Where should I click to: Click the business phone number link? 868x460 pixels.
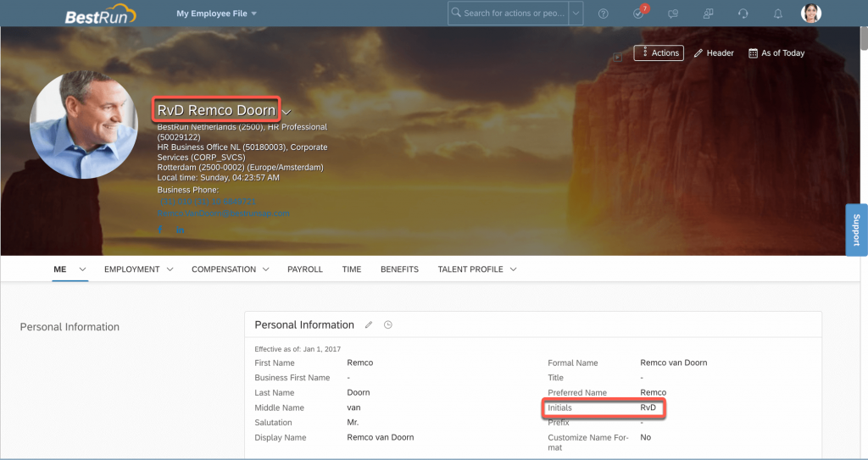click(x=209, y=202)
